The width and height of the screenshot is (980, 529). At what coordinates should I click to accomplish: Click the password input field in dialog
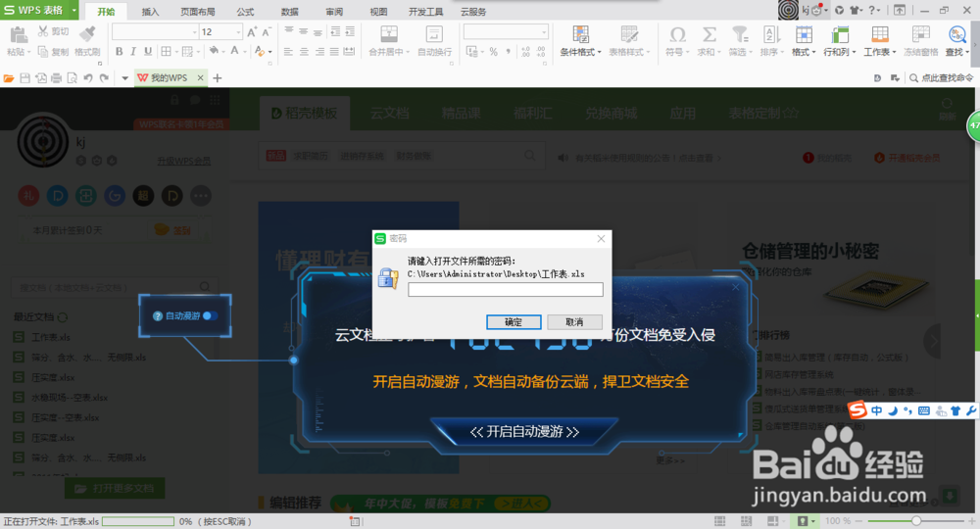(x=505, y=289)
